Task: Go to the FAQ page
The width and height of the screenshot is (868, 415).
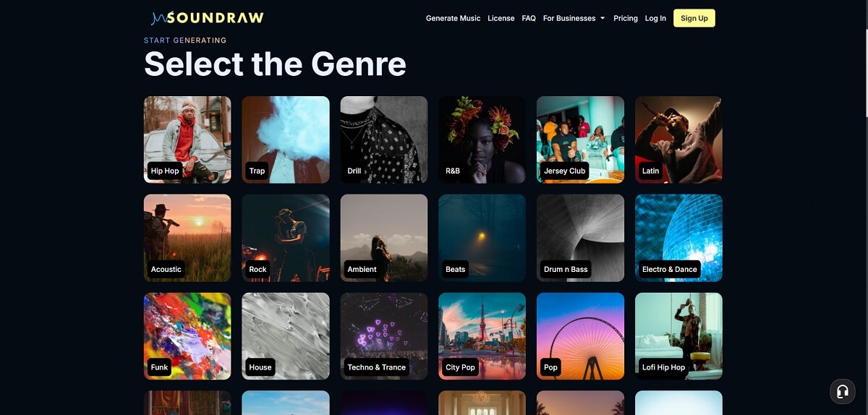Action: [529, 18]
